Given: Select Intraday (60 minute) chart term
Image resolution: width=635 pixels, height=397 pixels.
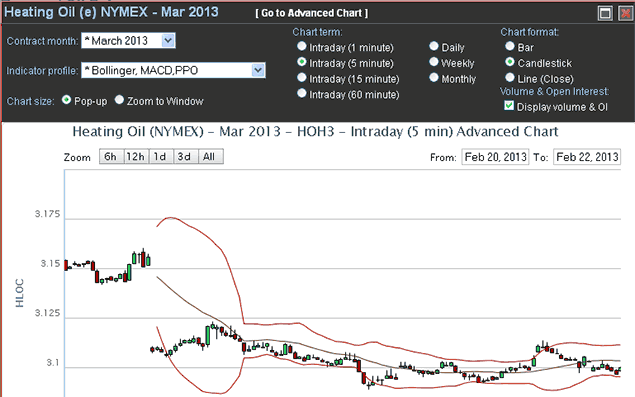Looking at the screenshot, I should 302,93.
